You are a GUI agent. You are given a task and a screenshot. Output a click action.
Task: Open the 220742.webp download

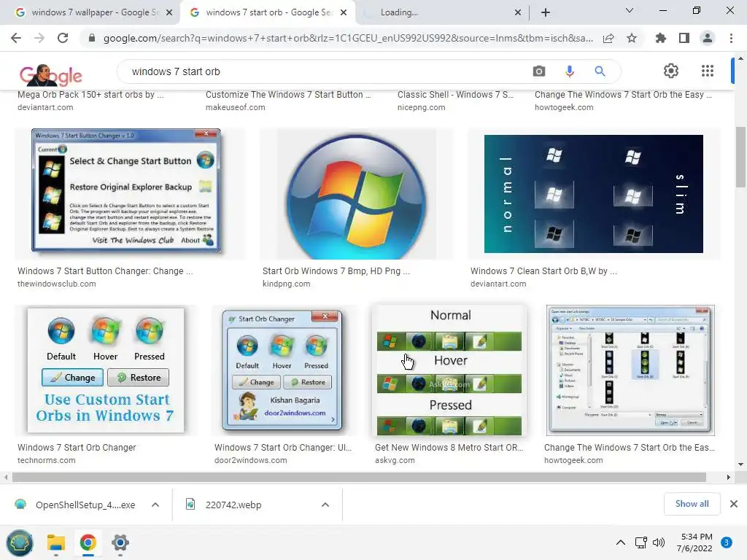pos(224,505)
